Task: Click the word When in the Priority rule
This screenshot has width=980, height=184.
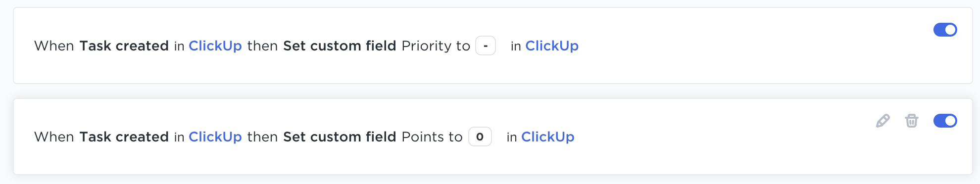Action: pos(54,46)
